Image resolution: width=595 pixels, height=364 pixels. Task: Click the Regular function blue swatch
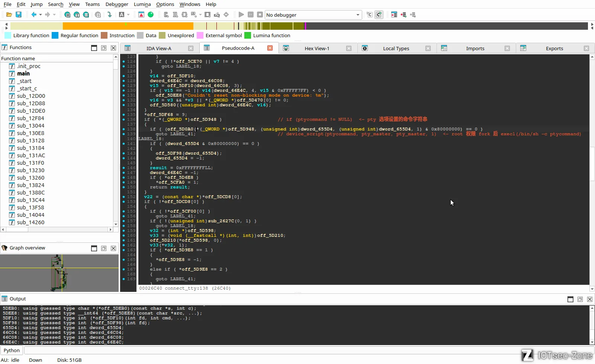55,35
